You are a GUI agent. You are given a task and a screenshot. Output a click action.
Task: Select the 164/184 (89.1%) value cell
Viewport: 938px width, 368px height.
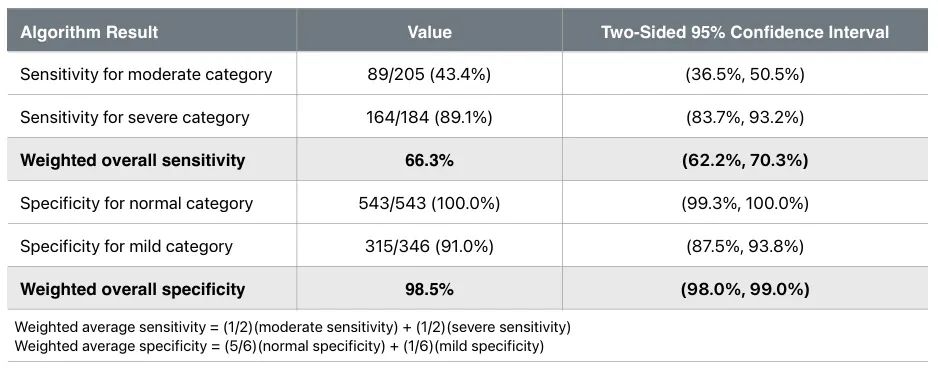coord(429,117)
